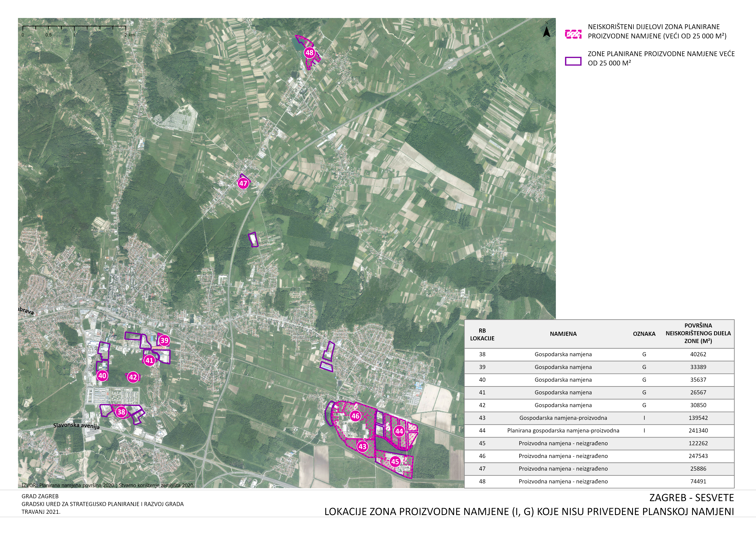Image resolution: width=756 pixels, height=535 pixels.
Task: Click location marker 48 on map
Action: 309,53
